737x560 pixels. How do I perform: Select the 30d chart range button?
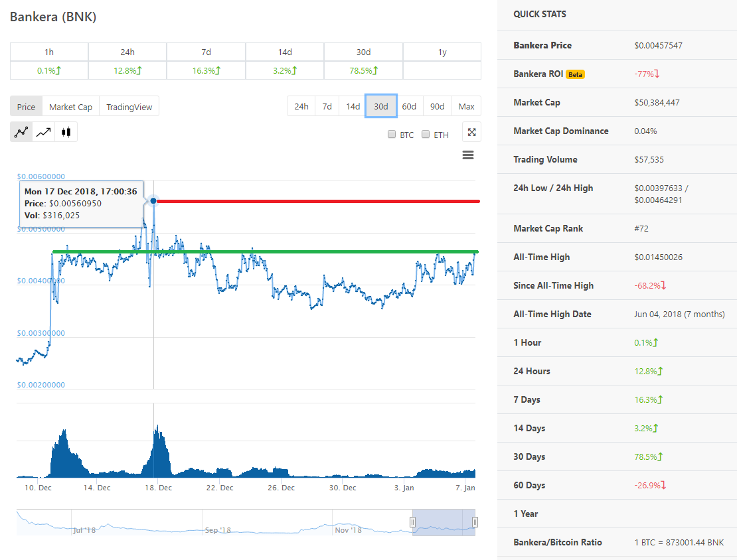(x=381, y=106)
